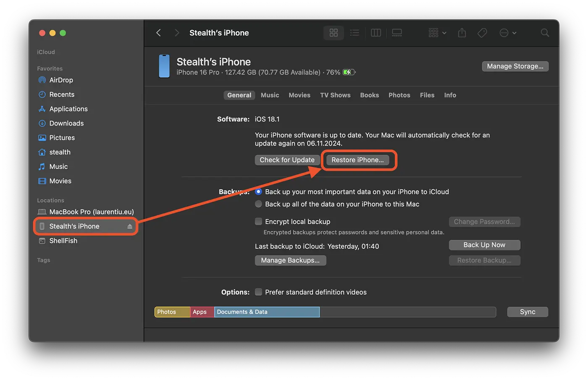Switch to list view

(x=354, y=33)
